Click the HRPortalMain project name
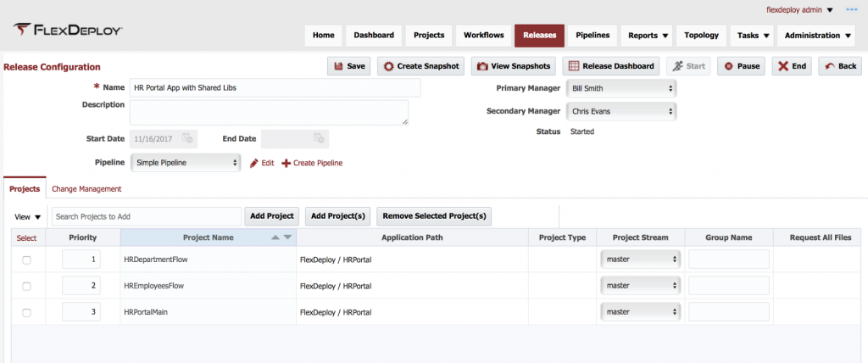Viewport: 868px width, 363px height. pyautogui.click(x=146, y=312)
